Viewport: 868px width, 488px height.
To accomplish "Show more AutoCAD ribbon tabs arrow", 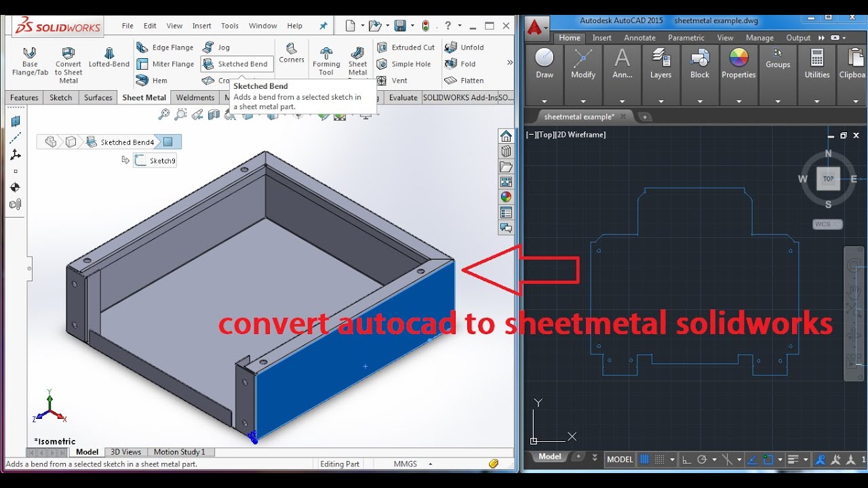I will click(x=821, y=38).
